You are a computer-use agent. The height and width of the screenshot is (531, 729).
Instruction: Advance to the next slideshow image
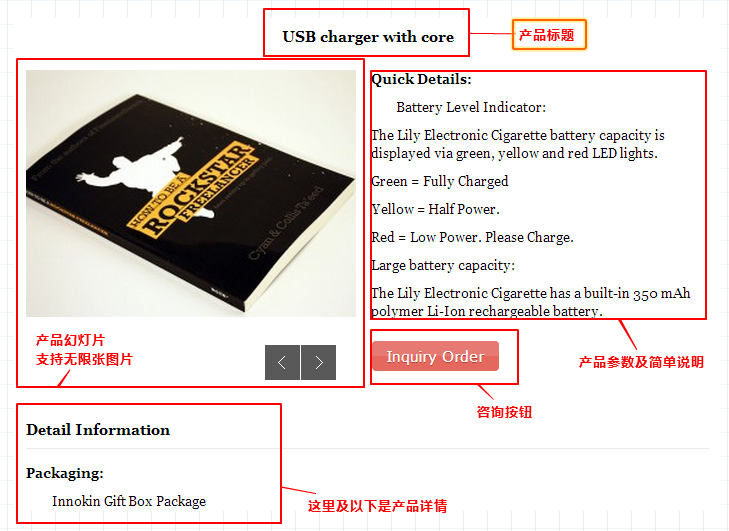(318, 362)
